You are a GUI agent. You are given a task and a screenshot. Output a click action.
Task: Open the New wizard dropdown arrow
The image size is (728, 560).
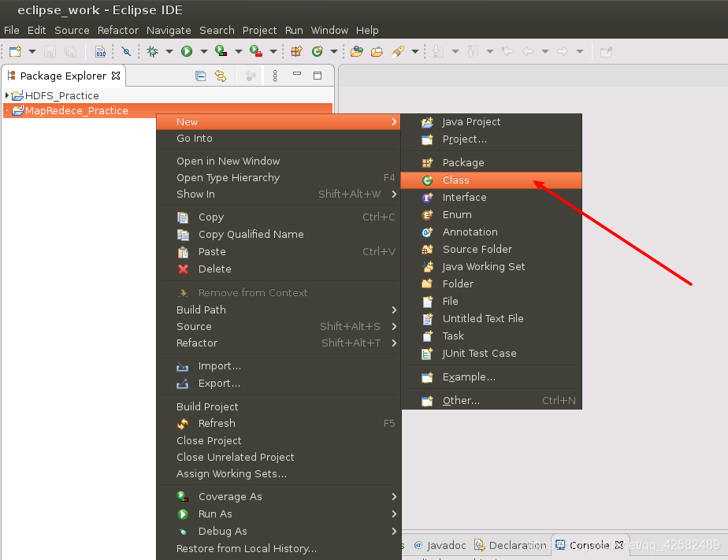click(x=32, y=51)
